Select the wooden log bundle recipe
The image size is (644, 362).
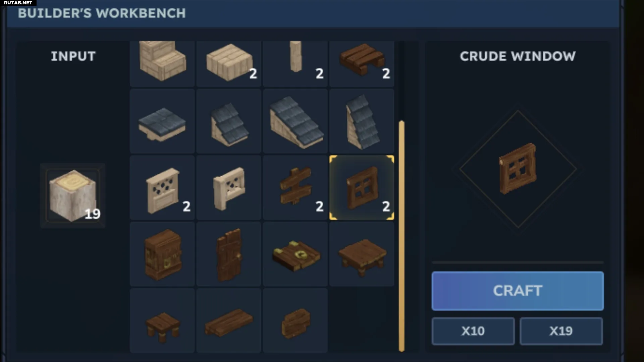[x=295, y=320]
